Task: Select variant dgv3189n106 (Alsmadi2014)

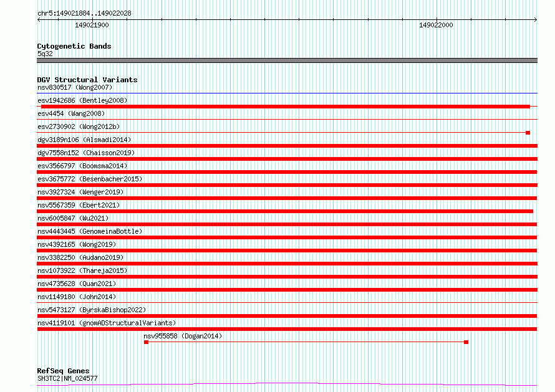Action: pos(84,140)
